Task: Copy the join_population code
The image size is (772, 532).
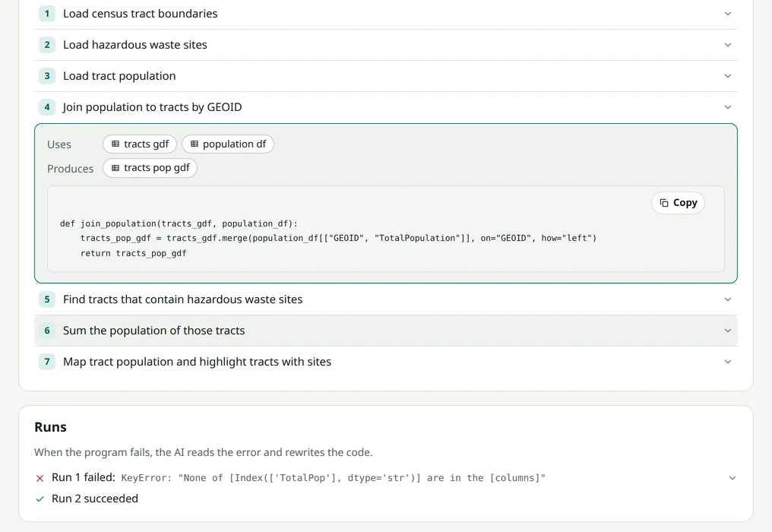Action: point(678,203)
